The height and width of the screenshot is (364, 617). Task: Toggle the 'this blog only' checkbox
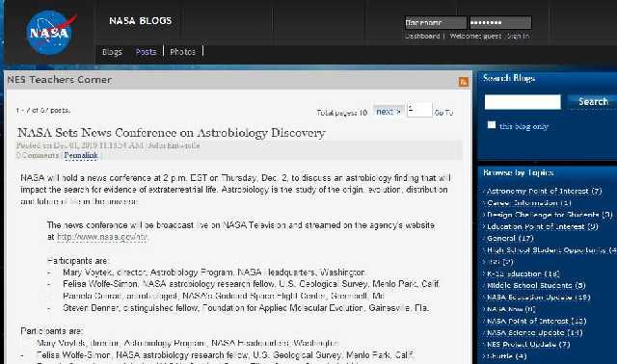(491, 125)
